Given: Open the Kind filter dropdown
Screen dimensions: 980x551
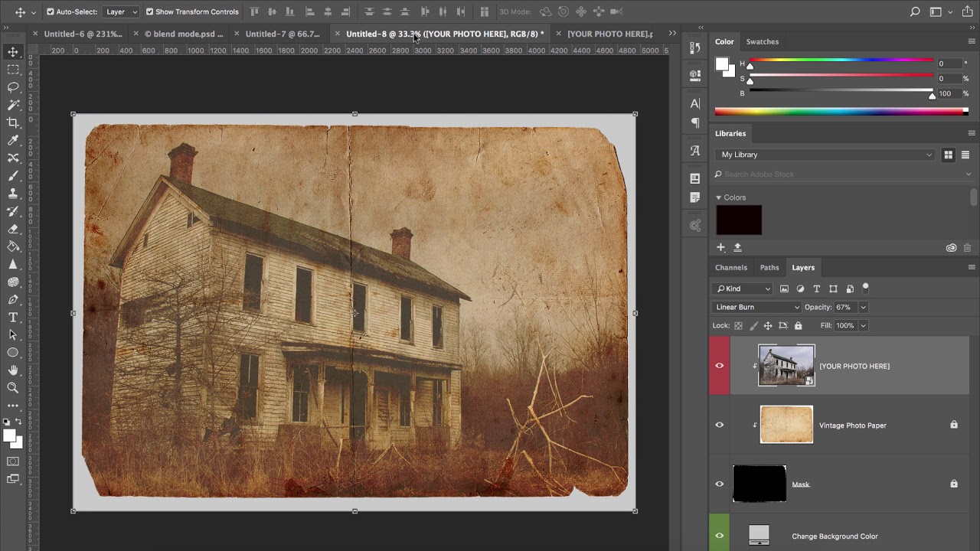Looking at the screenshot, I should coord(743,289).
